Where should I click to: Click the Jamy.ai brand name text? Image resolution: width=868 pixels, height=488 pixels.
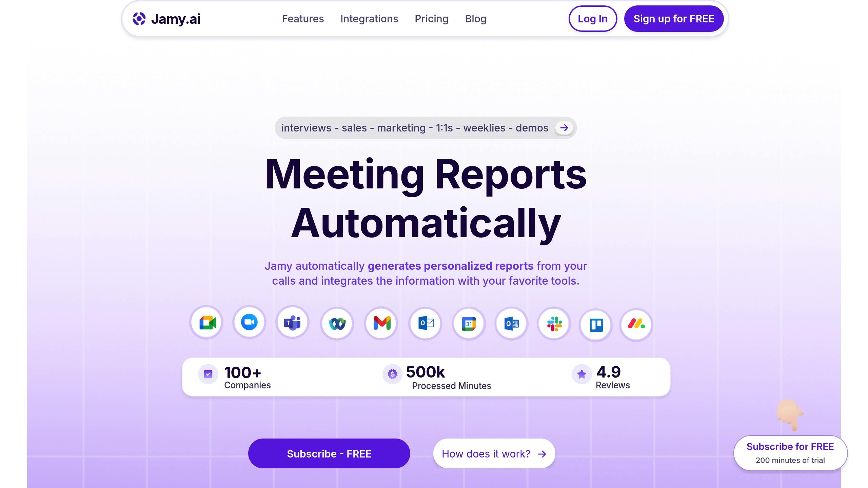pyautogui.click(x=176, y=19)
